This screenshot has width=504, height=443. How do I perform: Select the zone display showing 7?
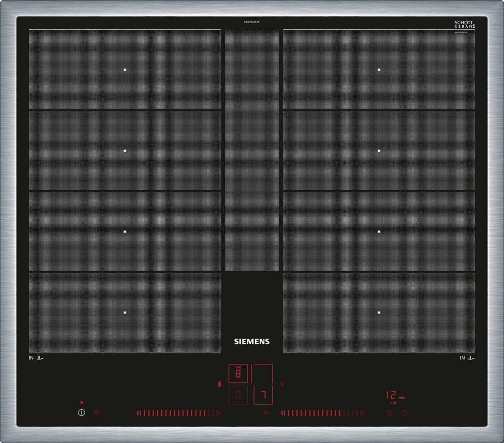click(x=263, y=395)
